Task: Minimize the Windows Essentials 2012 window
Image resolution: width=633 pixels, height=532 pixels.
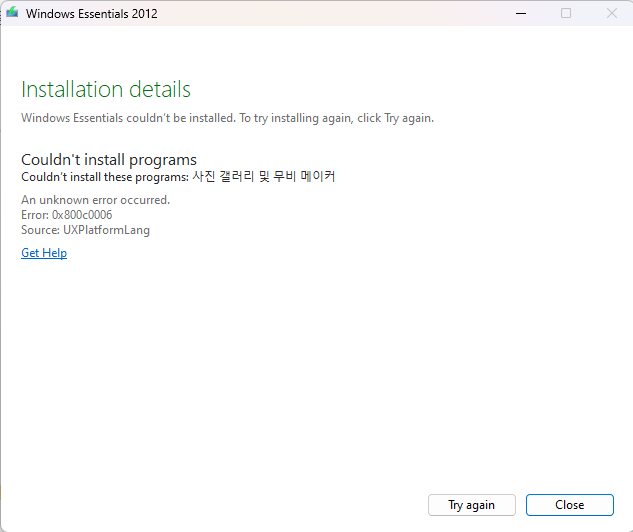Action: pyautogui.click(x=521, y=13)
